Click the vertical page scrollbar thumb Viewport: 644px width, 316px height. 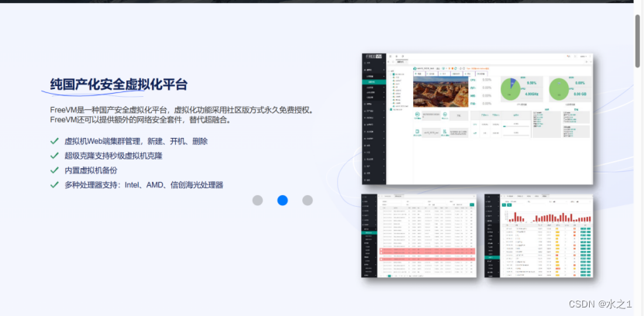click(638, 40)
